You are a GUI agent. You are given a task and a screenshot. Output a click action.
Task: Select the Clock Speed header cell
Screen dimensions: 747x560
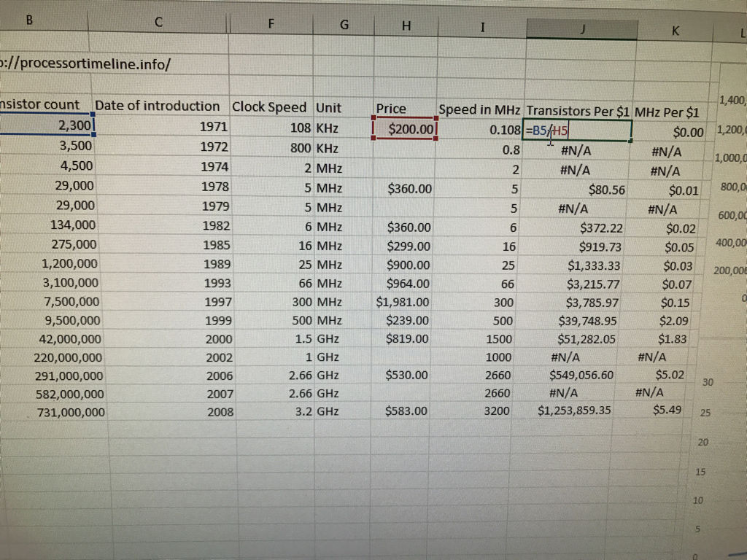pyautogui.click(x=269, y=107)
